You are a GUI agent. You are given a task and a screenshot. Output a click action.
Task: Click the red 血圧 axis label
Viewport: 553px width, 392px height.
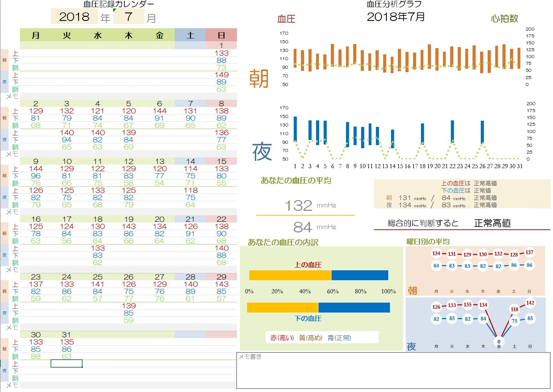pos(286,19)
